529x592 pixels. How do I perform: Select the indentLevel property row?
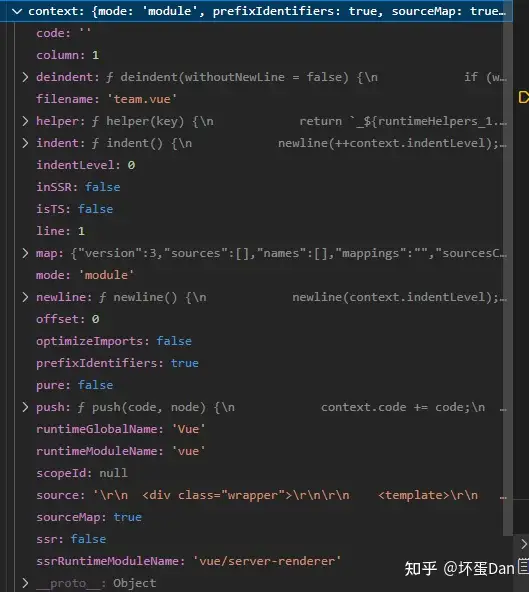click(x=86, y=165)
